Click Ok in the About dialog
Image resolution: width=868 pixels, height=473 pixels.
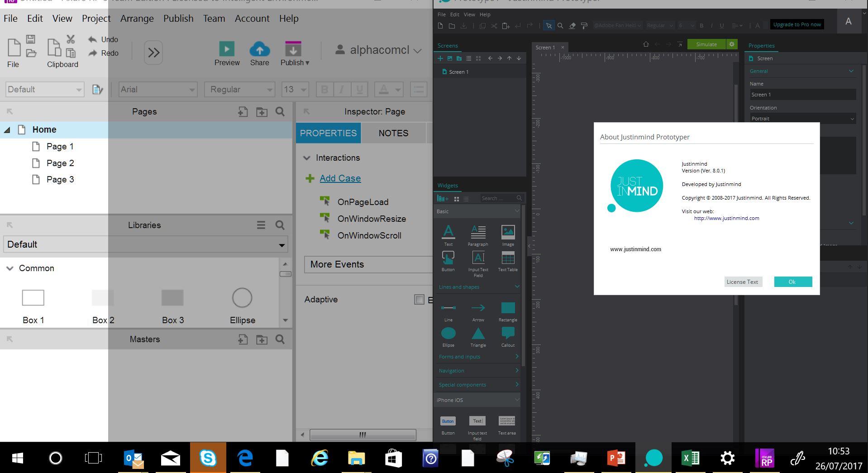coord(792,282)
